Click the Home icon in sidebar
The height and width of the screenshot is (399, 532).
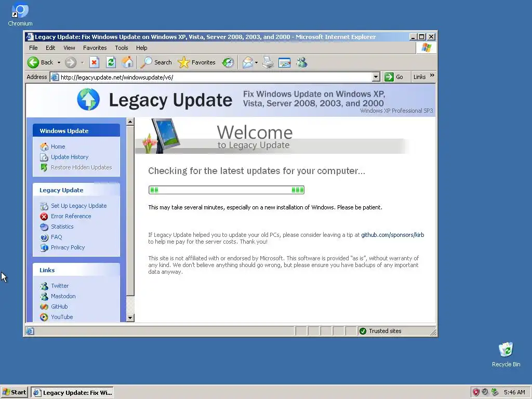click(x=44, y=147)
